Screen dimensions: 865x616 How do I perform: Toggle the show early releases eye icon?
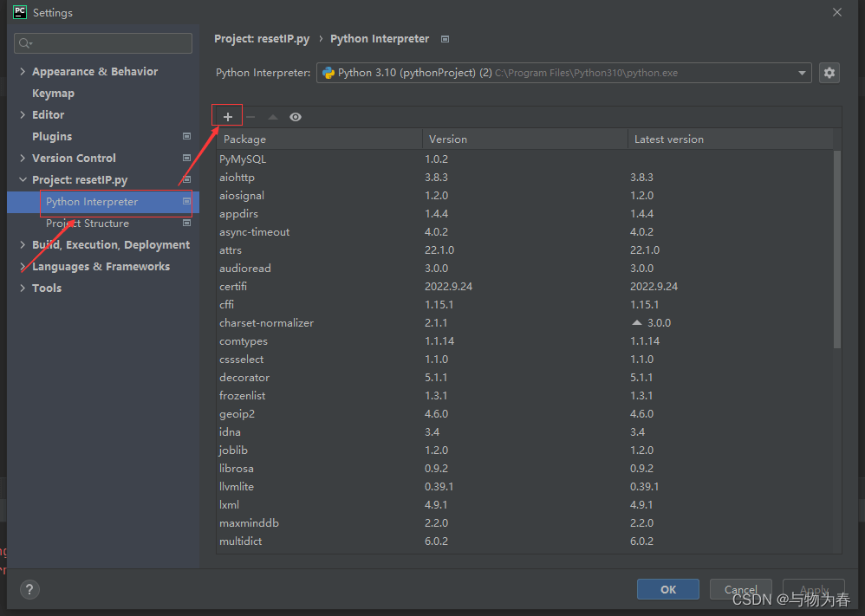[296, 117]
